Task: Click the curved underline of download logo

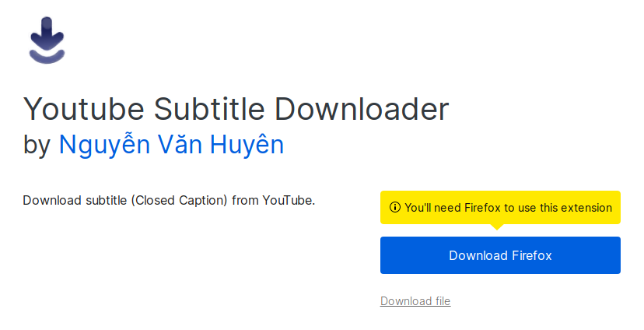Action: click(x=47, y=57)
